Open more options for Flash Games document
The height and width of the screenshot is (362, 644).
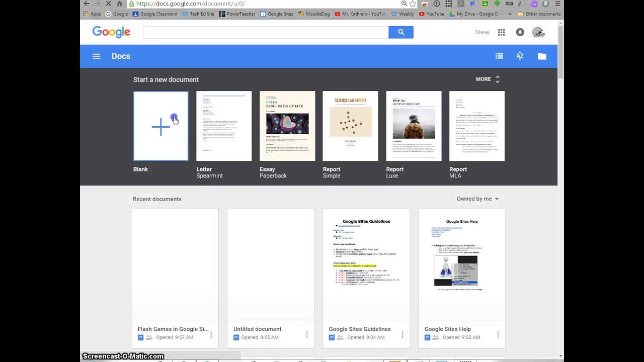pos(211,334)
